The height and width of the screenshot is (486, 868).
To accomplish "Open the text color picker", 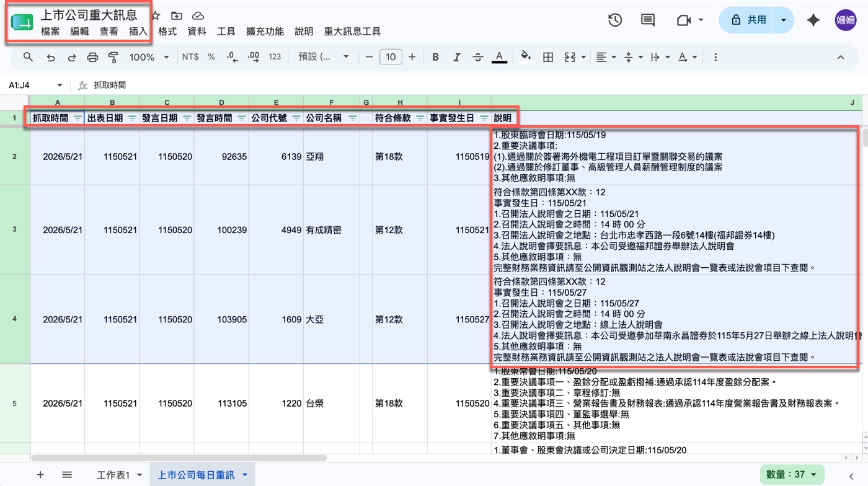I will pyautogui.click(x=499, y=57).
